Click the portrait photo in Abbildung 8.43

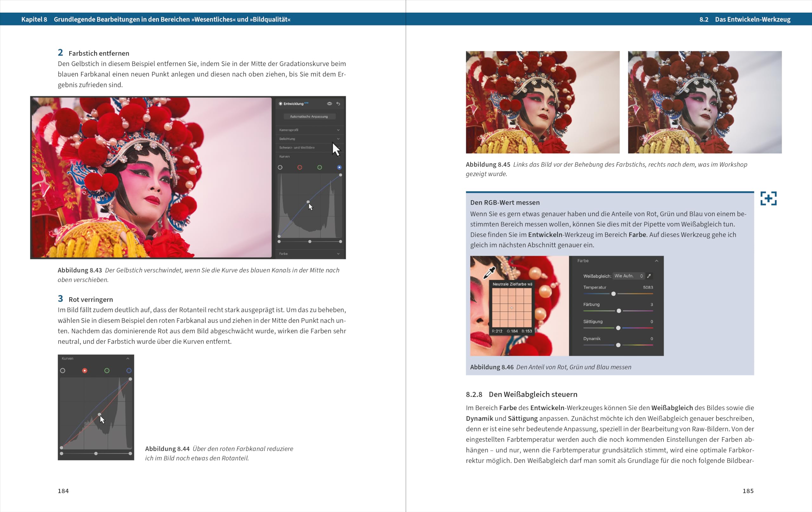pyautogui.click(x=151, y=178)
